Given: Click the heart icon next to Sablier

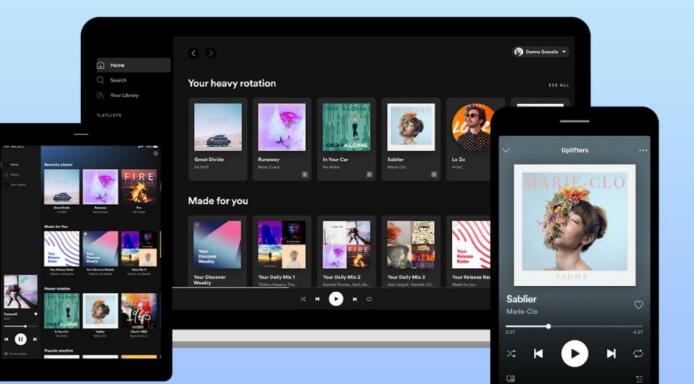Looking at the screenshot, I should pos(638,304).
